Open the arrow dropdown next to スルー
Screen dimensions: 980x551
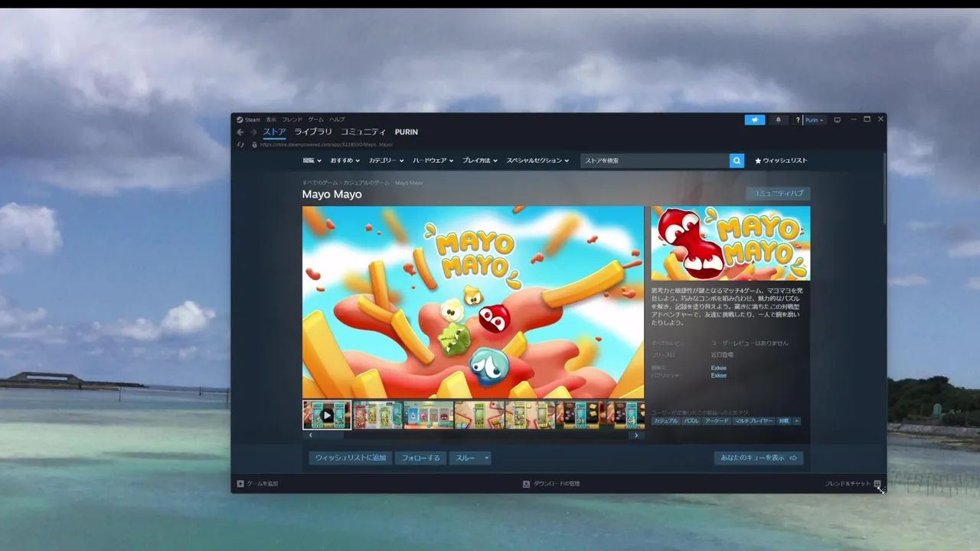(486, 458)
